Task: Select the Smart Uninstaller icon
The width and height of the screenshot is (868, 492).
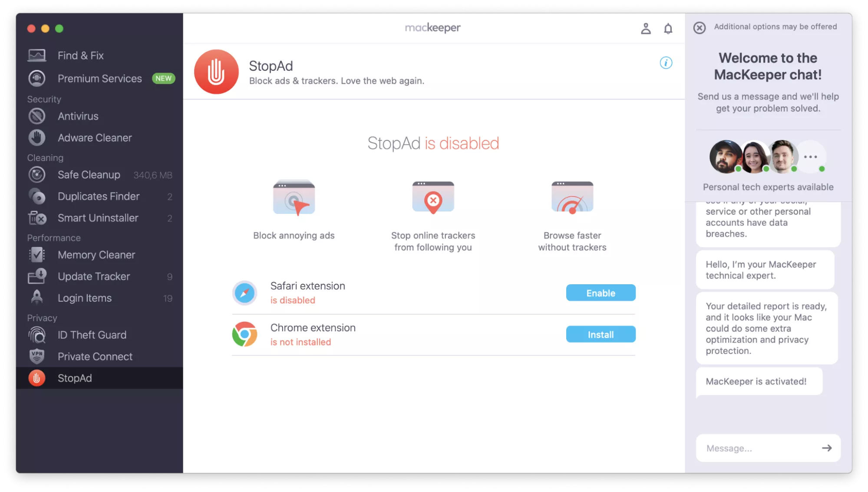Action: pyautogui.click(x=37, y=218)
